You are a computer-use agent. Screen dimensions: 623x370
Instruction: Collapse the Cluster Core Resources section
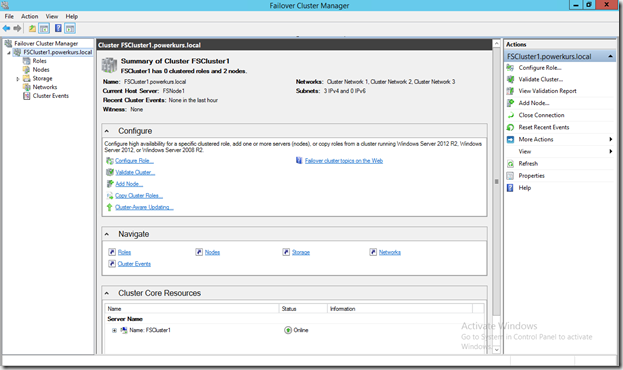107,293
